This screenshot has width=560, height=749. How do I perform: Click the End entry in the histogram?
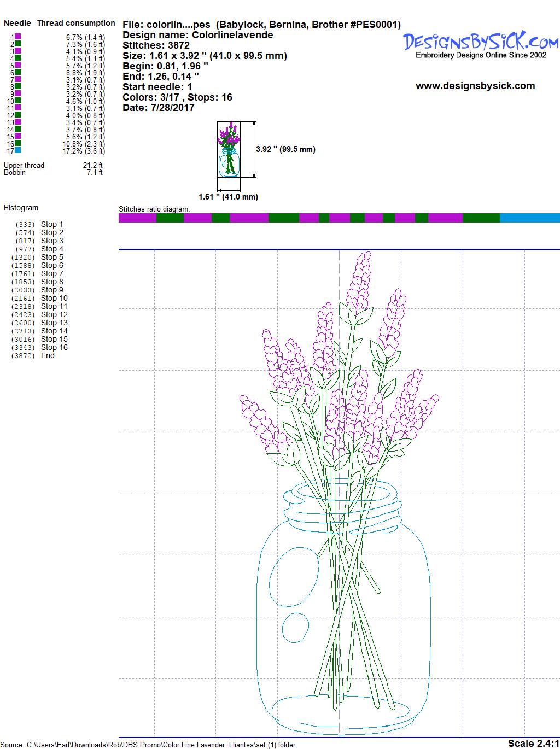point(48,355)
